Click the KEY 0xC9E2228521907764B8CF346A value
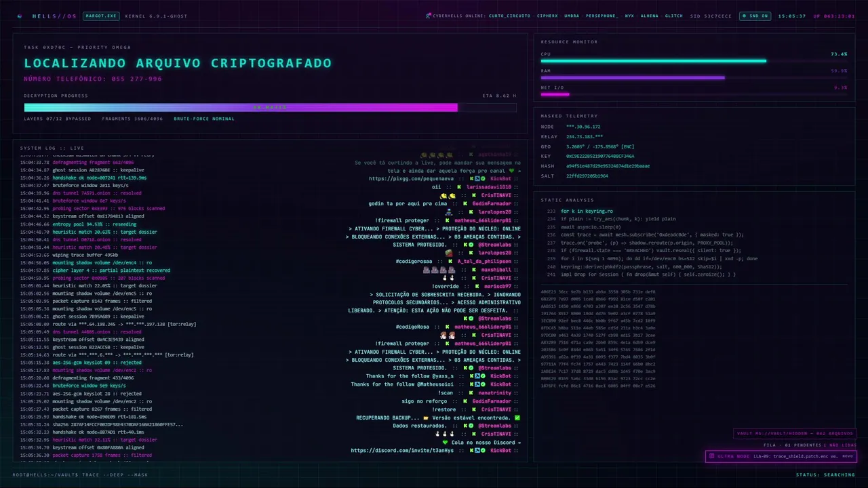 (x=600, y=156)
